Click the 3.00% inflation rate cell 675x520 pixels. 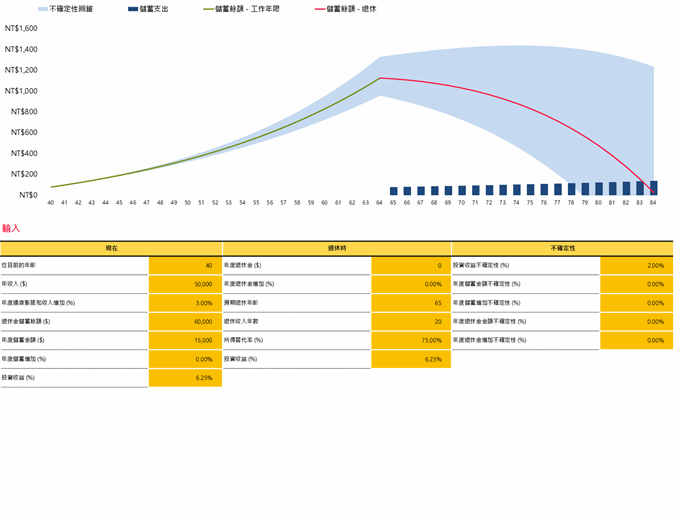coord(185,302)
